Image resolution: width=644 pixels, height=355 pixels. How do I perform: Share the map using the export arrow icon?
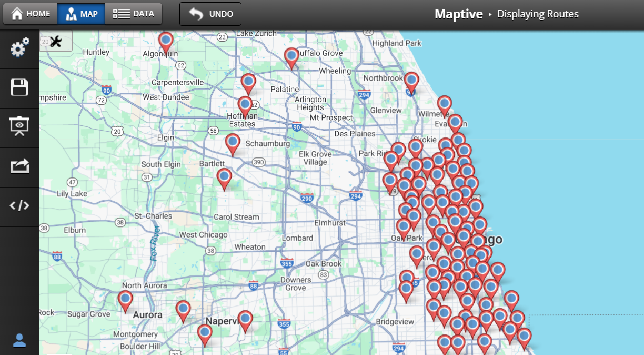tap(19, 166)
